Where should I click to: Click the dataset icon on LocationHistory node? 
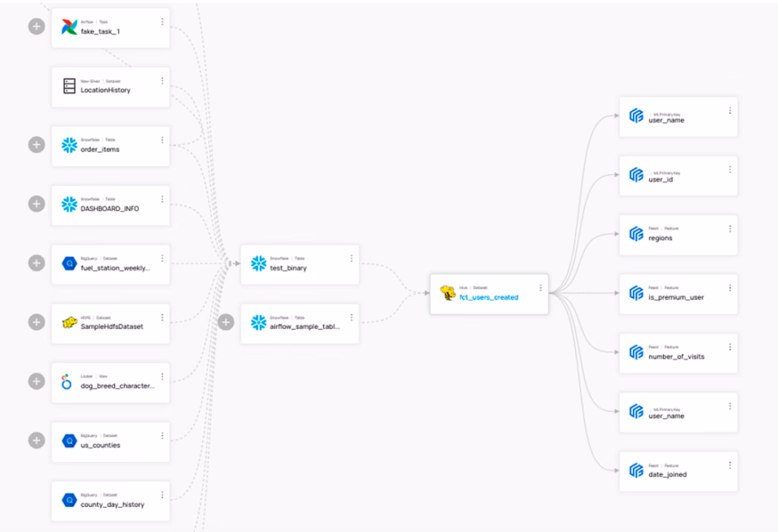click(x=69, y=86)
